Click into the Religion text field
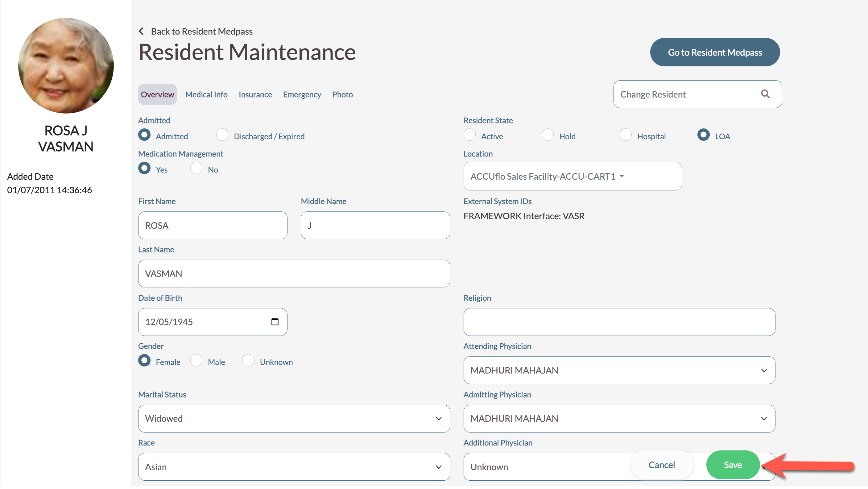 pyautogui.click(x=619, y=322)
